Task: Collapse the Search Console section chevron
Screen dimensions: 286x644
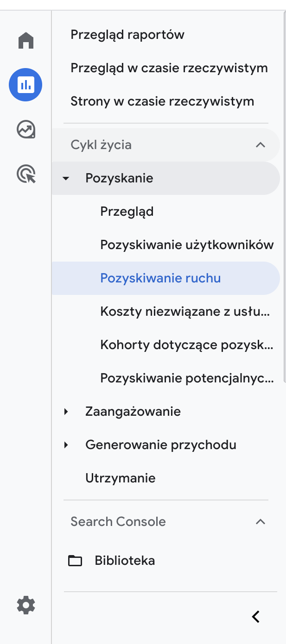Action: click(x=261, y=522)
